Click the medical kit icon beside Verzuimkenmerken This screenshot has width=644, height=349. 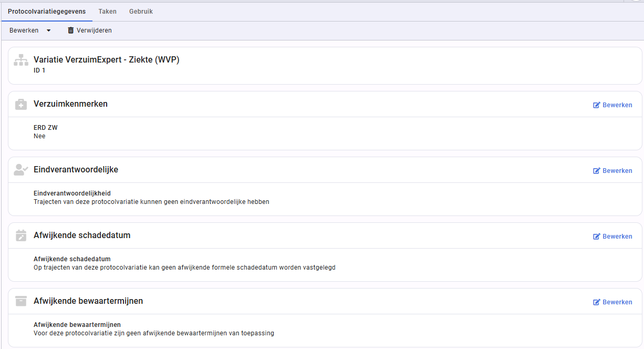[x=21, y=104]
